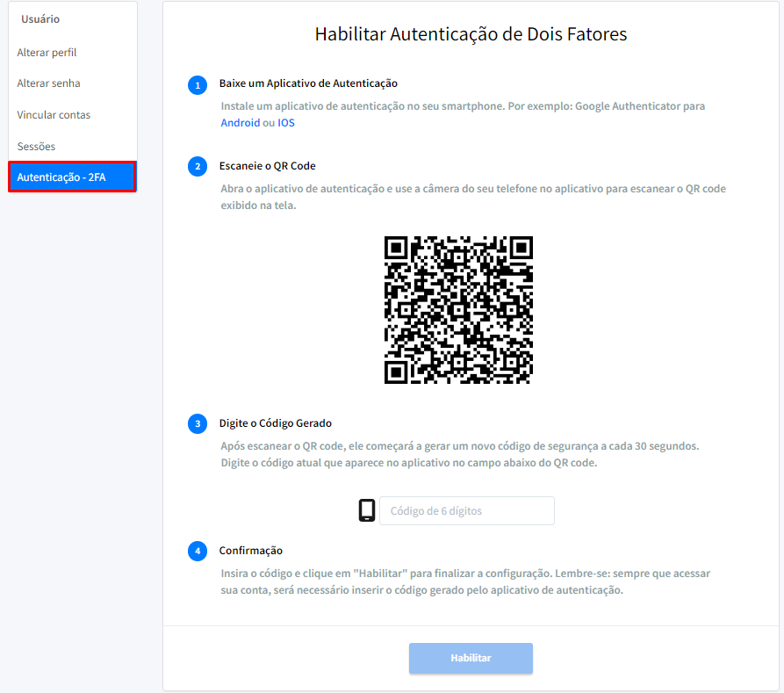Click the Confirmação step heading
This screenshot has width=784, height=693.
coord(250,551)
